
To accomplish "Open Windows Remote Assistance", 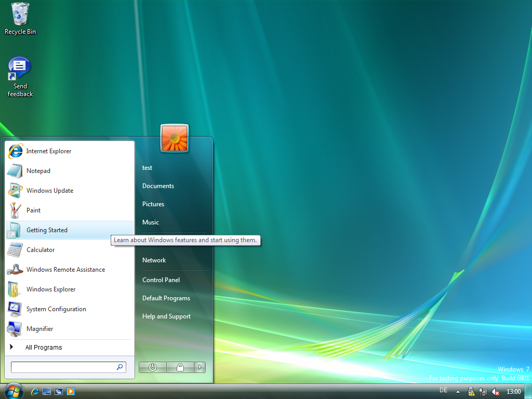I will [70, 270].
